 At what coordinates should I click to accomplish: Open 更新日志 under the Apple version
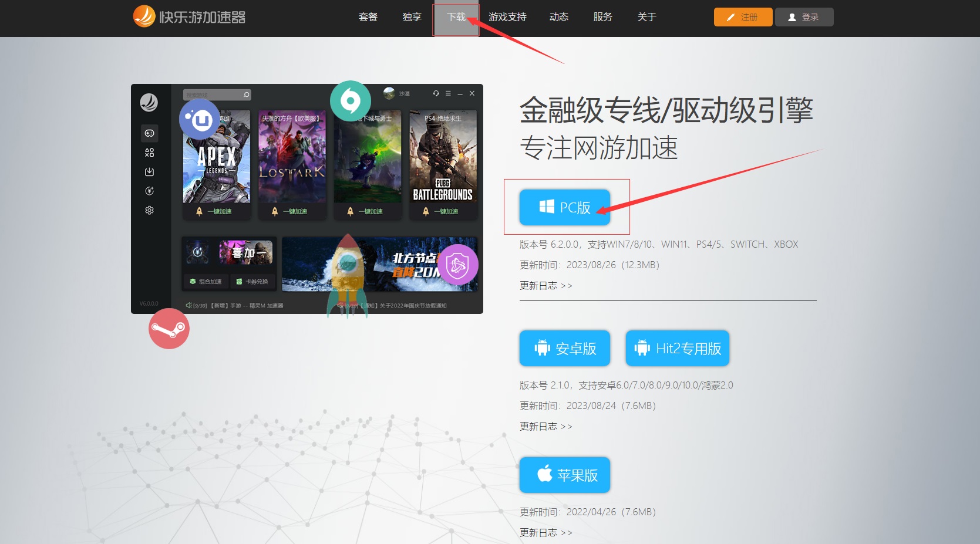[x=546, y=532]
